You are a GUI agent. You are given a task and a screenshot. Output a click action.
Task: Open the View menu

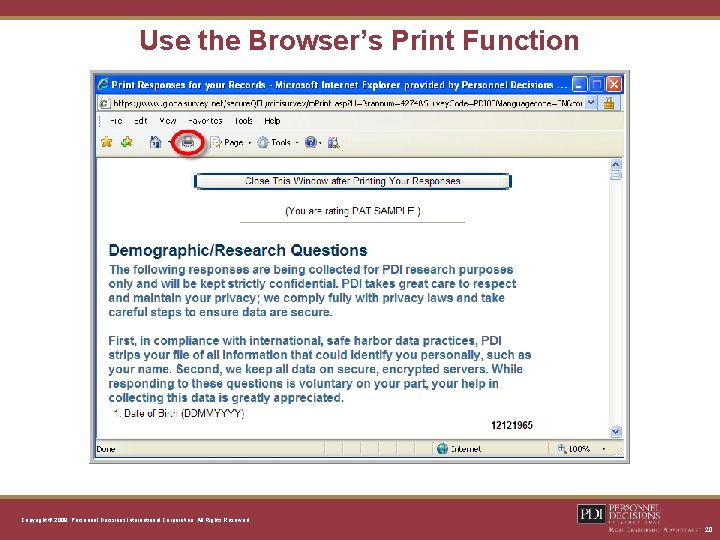tap(168, 121)
